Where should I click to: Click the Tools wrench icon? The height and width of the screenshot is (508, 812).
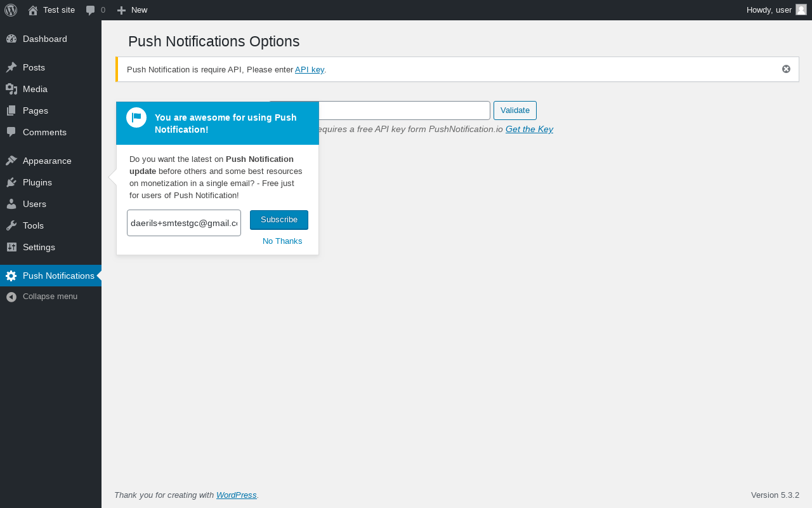click(x=11, y=225)
